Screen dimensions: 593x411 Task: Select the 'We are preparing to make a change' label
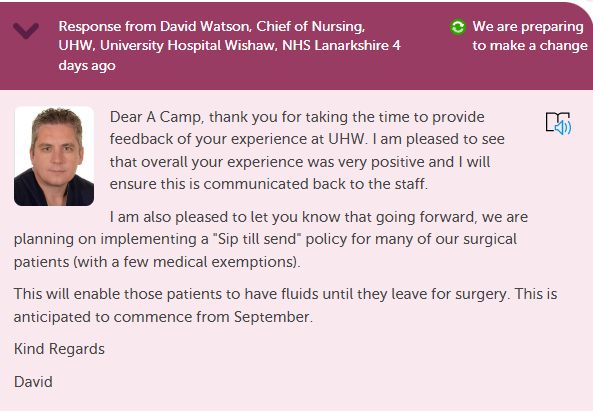pyautogui.click(x=530, y=36)
